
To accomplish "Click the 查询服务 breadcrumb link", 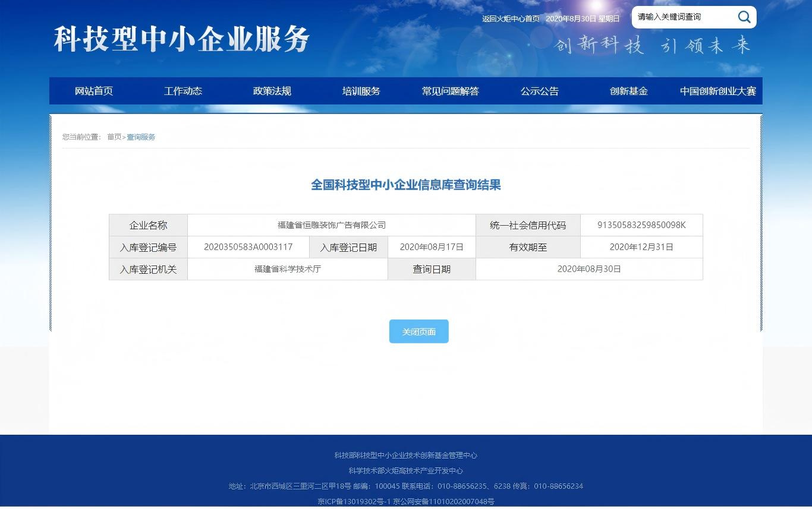I will (x=141, y=137).
